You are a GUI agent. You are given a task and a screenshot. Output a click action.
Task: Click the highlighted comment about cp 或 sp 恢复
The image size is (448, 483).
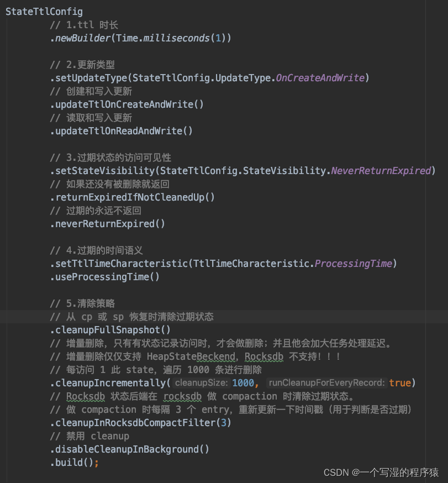click(x=132, y=316)
